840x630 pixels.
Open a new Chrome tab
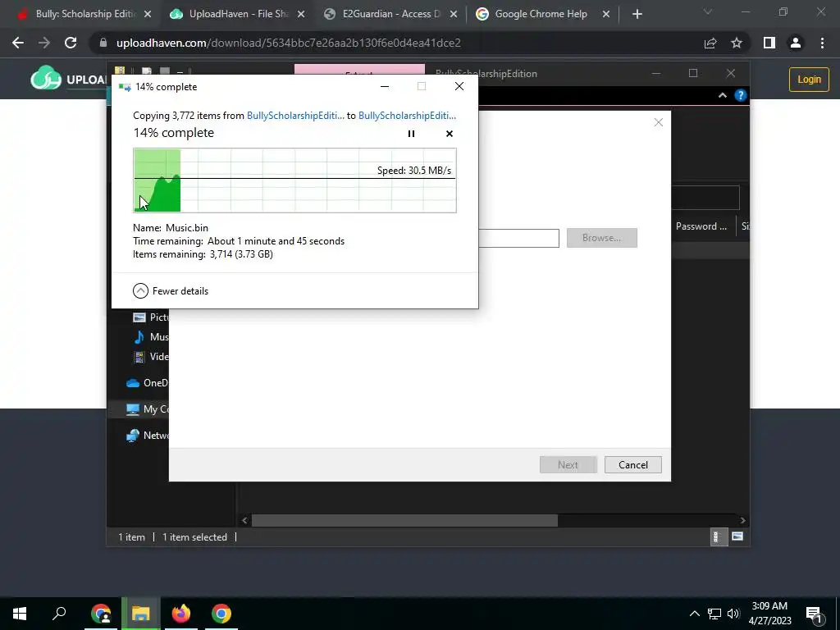point(637,14)
